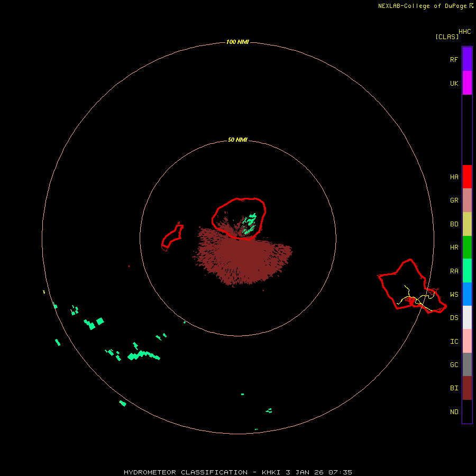
Task: Click the HR legend label
Action: click(x=454, y=248)
